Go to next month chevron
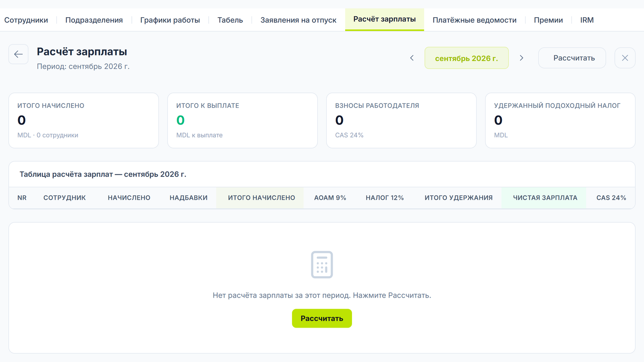 (x=521, y=58)
